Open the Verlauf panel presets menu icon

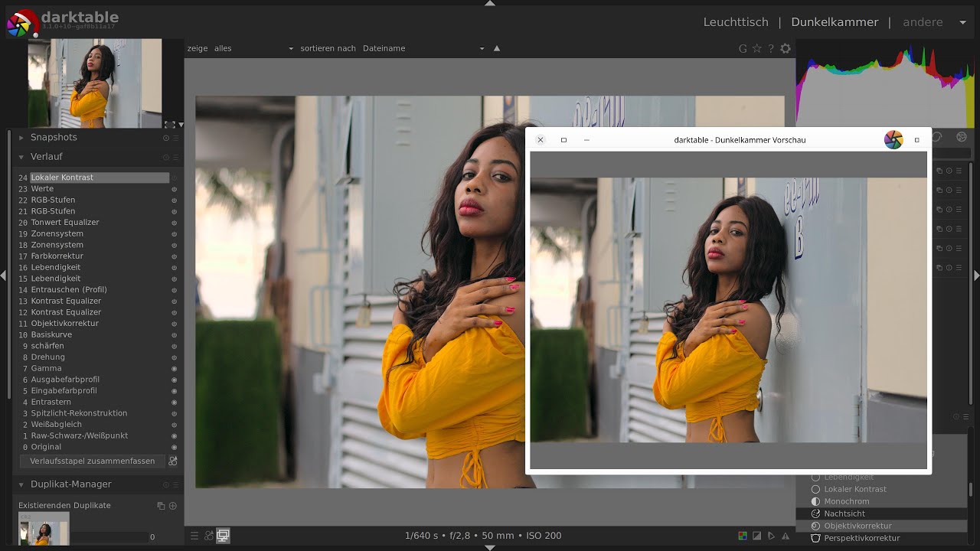[x=175, y=157]
